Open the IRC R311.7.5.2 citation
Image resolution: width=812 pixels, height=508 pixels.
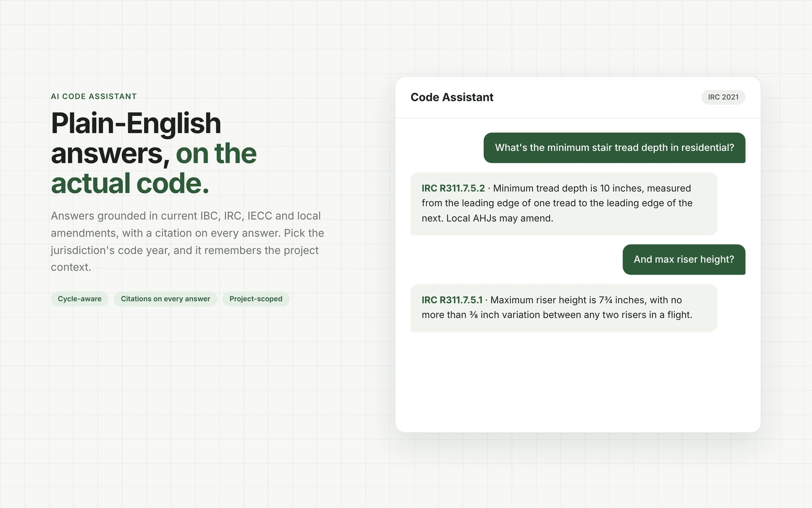pyautogui.click(x=453, y=188)
